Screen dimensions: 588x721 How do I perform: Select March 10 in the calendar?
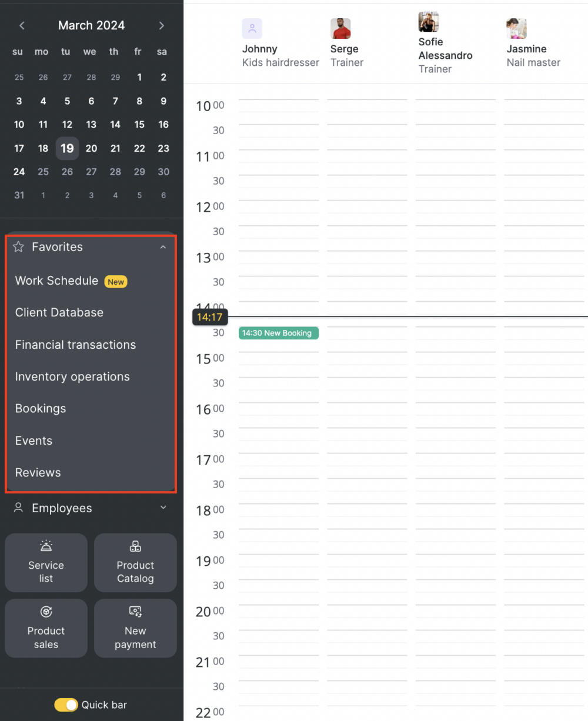[19, 125]
